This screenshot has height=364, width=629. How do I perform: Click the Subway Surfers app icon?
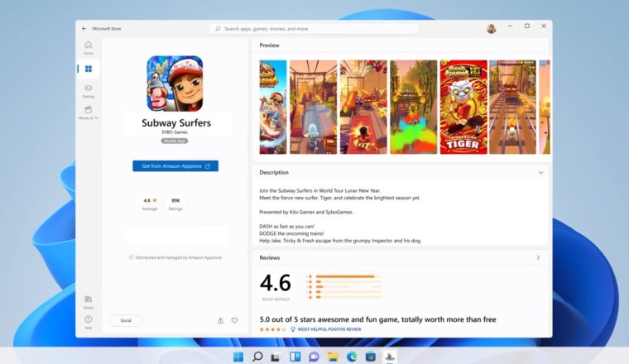tap(175, 84)
